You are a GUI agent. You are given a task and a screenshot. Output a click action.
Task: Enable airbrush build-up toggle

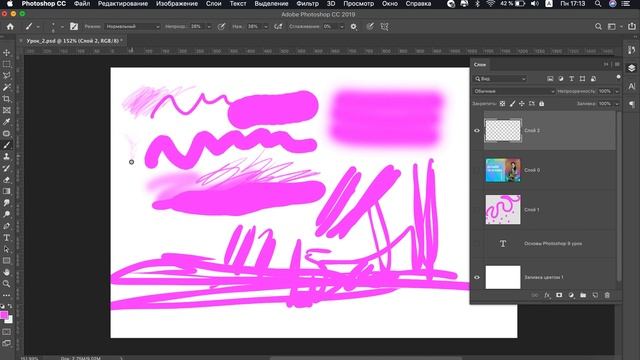278,27
